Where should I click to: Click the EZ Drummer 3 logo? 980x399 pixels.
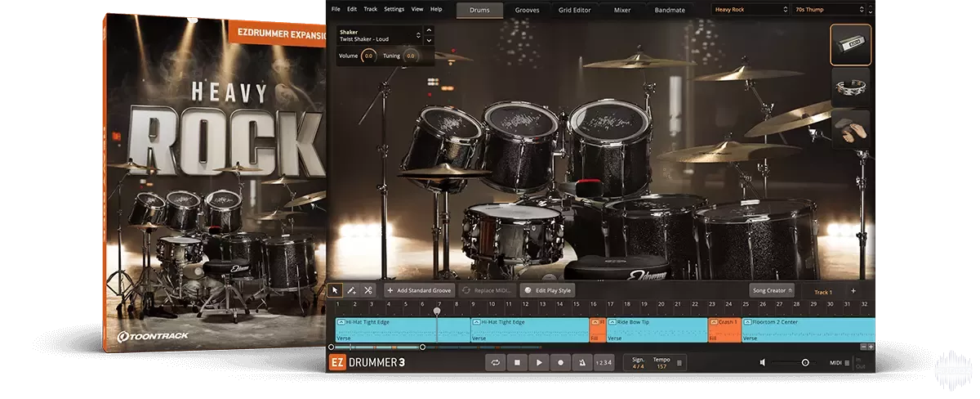367,362
